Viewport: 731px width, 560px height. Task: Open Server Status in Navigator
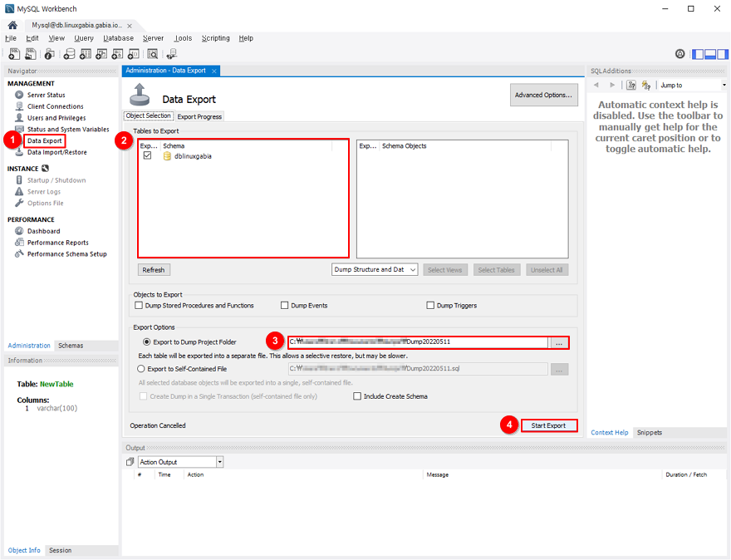pos(47,95)
